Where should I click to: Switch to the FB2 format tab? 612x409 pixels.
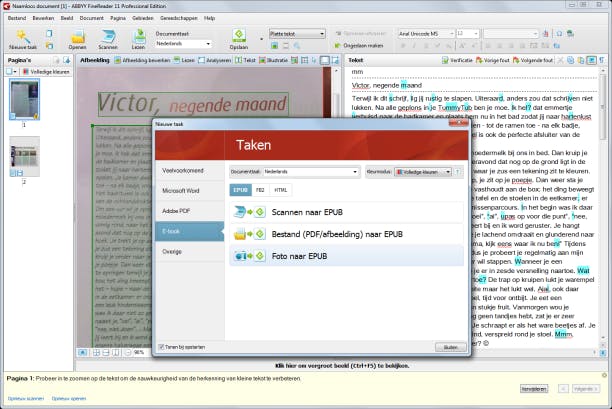(x=260, y=190)
